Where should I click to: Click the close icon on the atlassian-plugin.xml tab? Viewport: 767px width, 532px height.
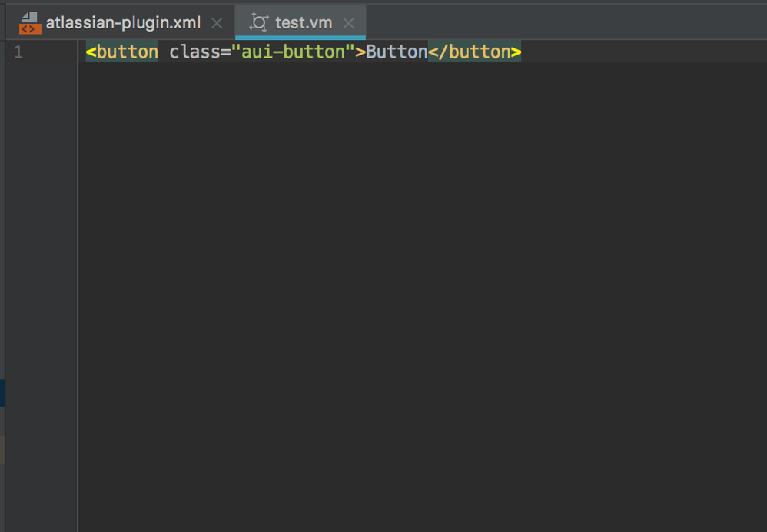tap(216, 23)
